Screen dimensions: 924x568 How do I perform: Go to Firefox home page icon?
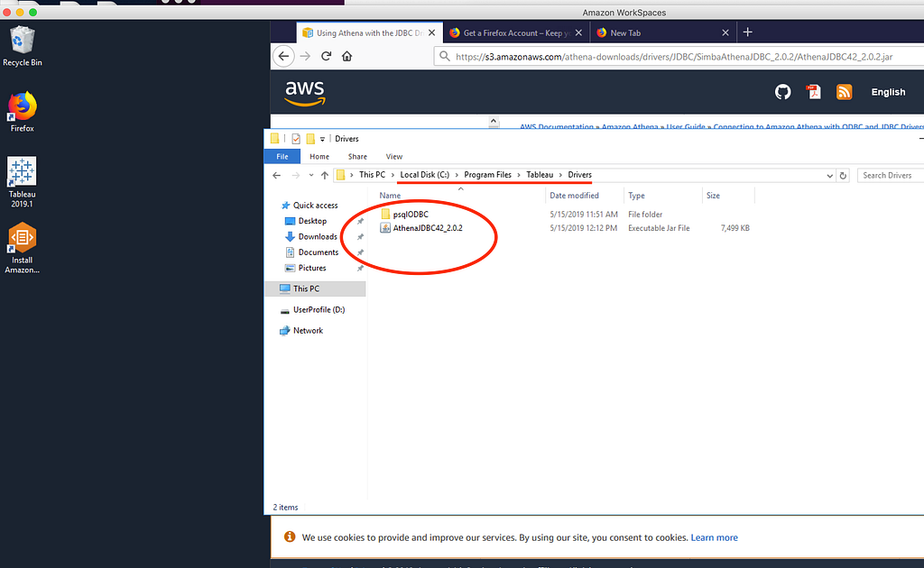347,56
